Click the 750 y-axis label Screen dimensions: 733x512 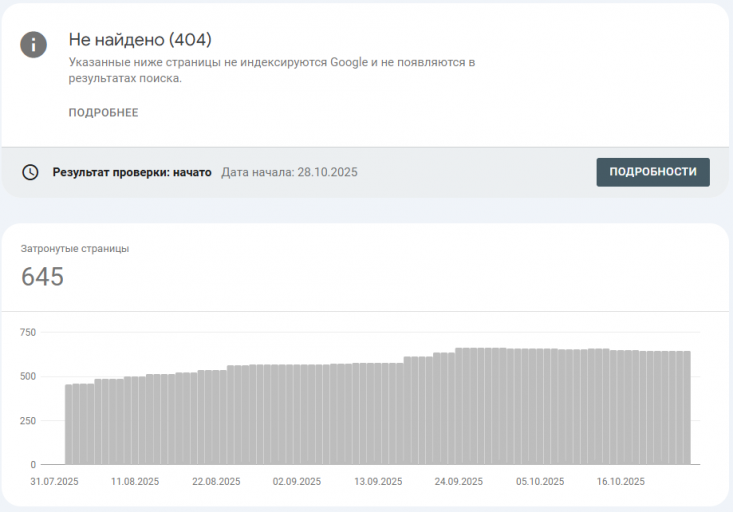28,332
